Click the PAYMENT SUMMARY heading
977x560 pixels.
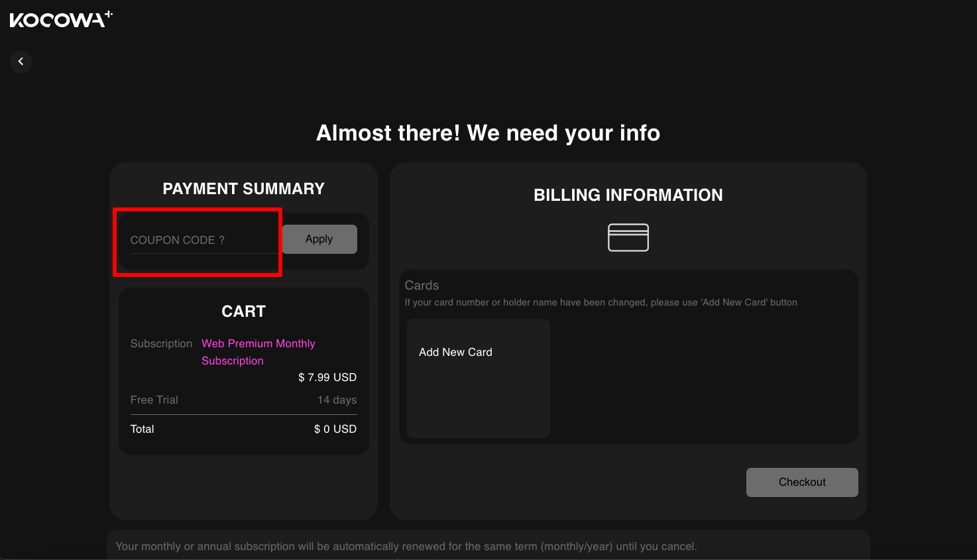[243, 189]
